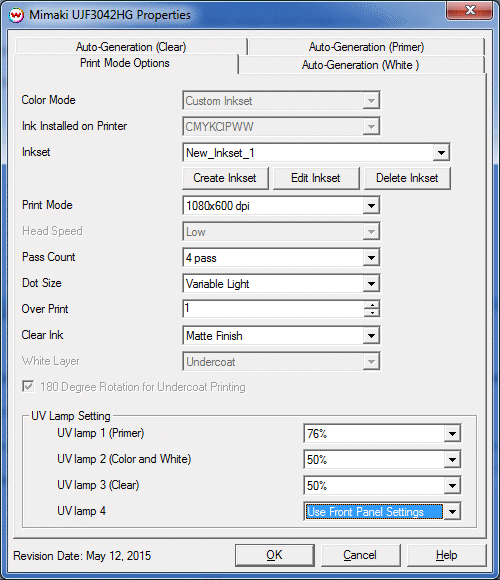Click the Create Inkset button
The height and width of the screenshot is (580, 500).
tap(225, 178)
